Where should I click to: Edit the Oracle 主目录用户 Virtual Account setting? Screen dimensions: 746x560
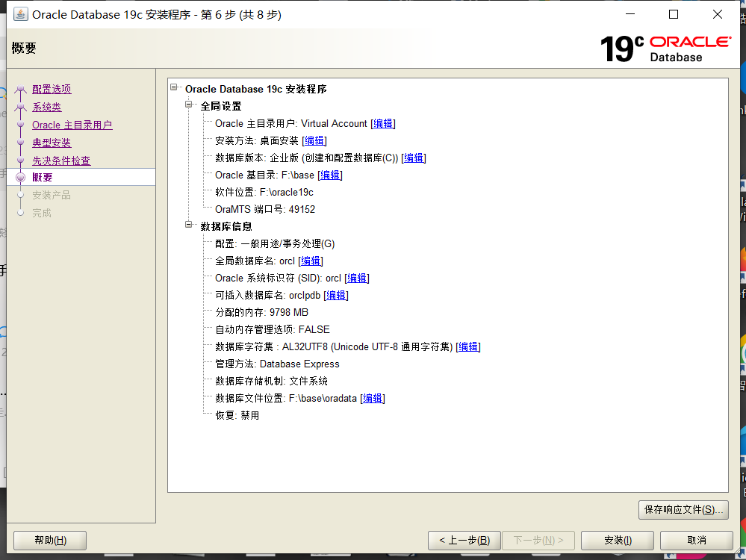[x=383, y=124]
